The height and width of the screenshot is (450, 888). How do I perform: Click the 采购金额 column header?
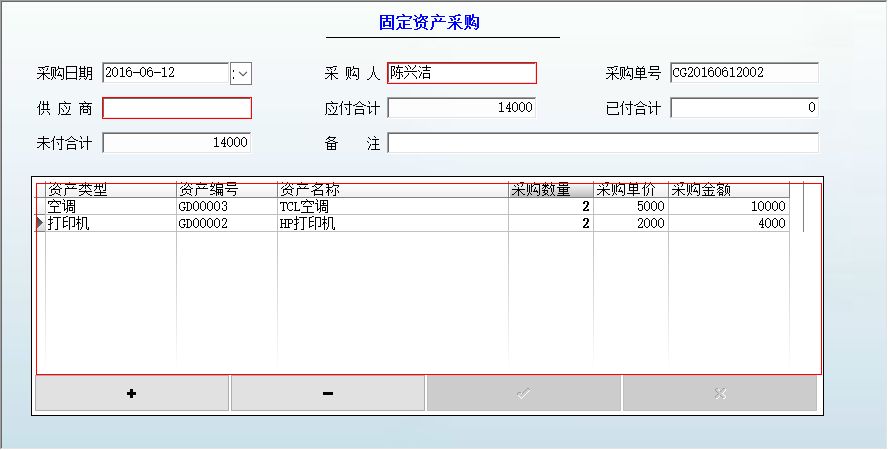[x=729, y=190]
